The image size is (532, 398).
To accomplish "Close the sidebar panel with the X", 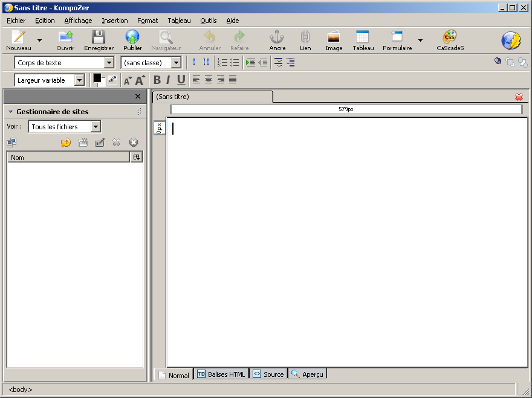I will [x=138, y=96].
